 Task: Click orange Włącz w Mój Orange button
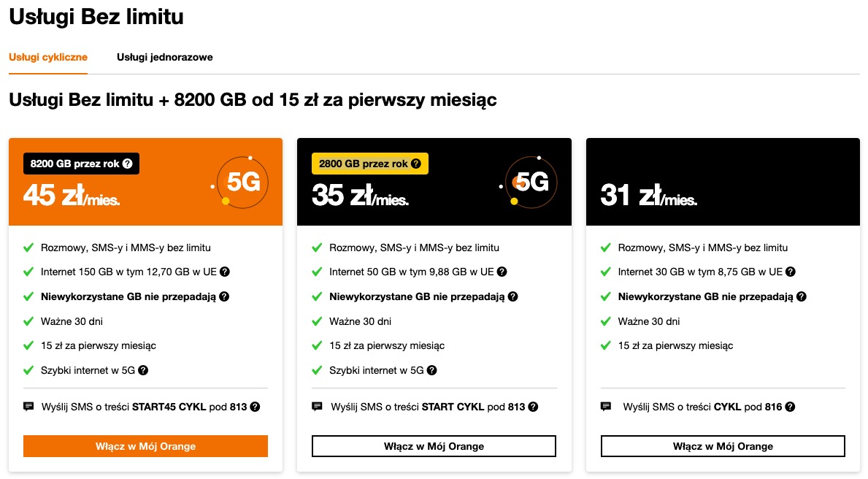tap(145, 446)
